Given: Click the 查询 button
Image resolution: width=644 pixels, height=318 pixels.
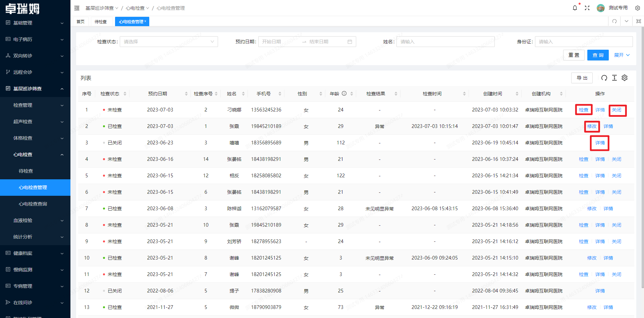Looking at the screenshot, I should 598,55.
